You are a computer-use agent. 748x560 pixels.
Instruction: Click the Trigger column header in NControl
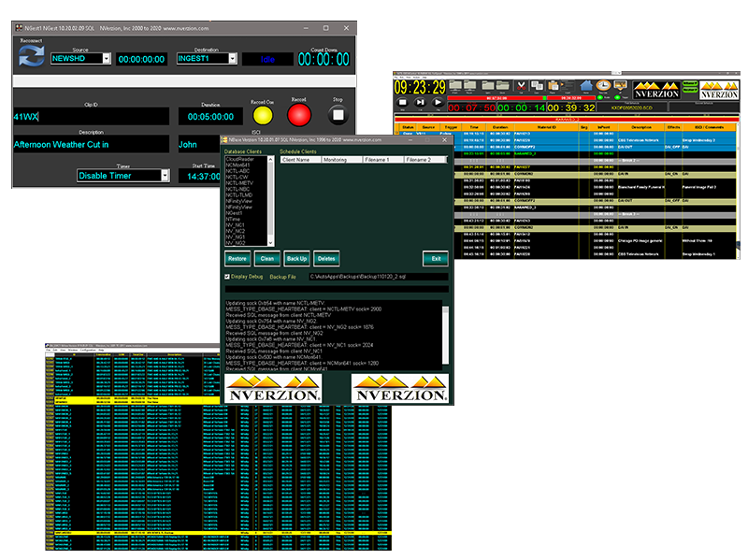(x=451, y=127)
